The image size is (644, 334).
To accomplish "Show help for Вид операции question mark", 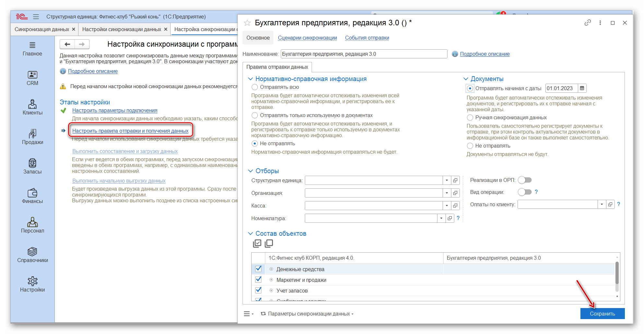I will click(536, 192).
